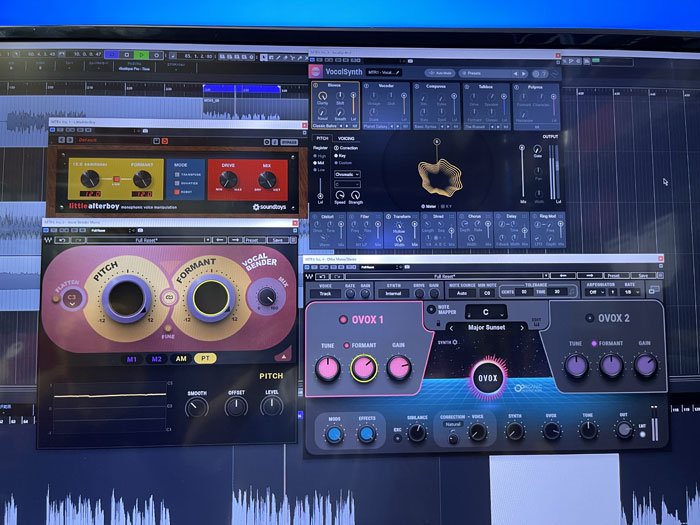Toggle OVOX 1 Formant enable dot
This screenshot has width=700, height=525.
point(346,345)
